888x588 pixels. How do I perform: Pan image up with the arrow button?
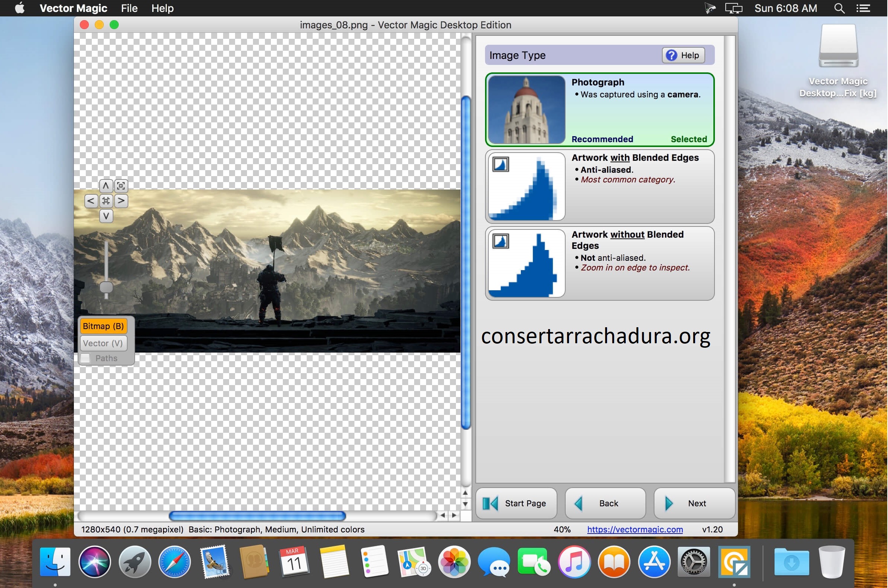click(x=106, y=186)
